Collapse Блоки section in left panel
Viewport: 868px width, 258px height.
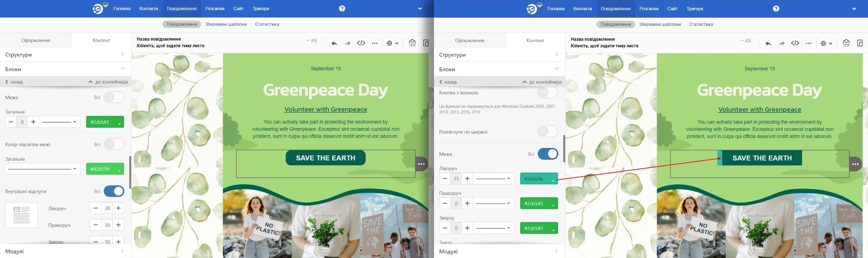coord(65,69)
